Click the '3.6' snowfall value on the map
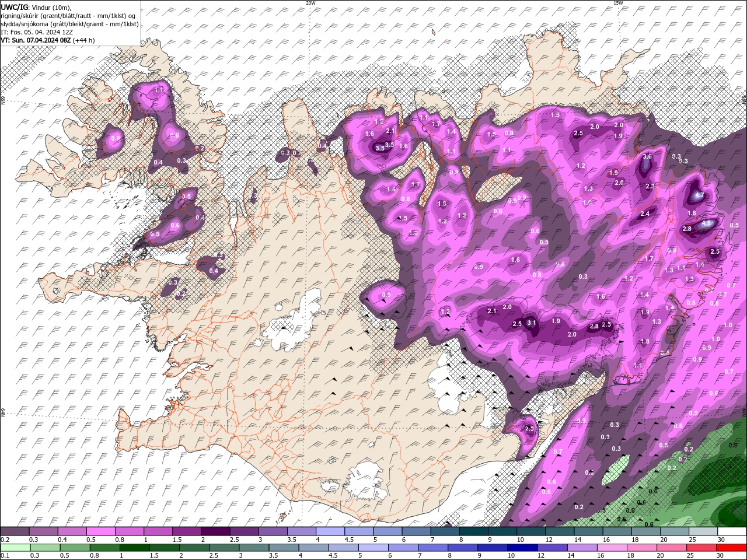This screenshot has width=747, height=560. tap(647, 156)
